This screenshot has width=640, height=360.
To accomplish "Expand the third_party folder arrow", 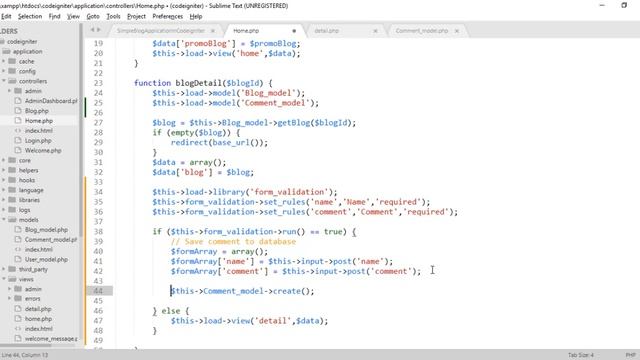I will [x=4, y=269].
